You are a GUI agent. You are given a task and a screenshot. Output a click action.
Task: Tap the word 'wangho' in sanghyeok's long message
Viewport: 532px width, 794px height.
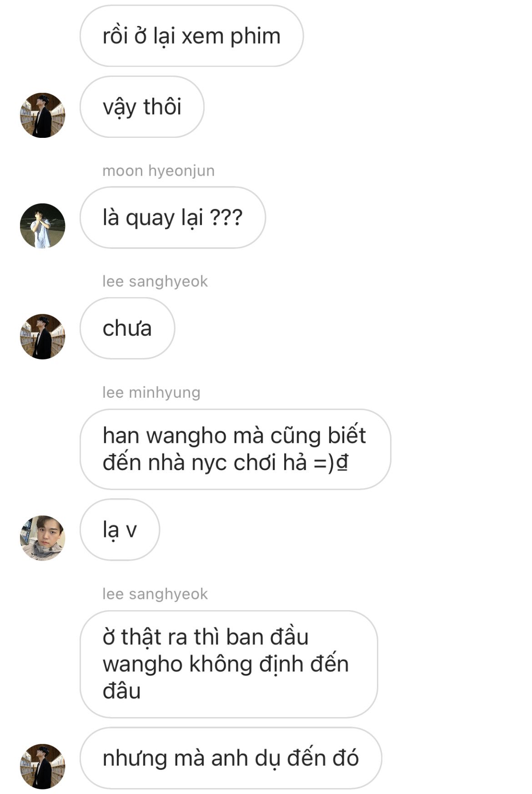(x=143, y=665)
